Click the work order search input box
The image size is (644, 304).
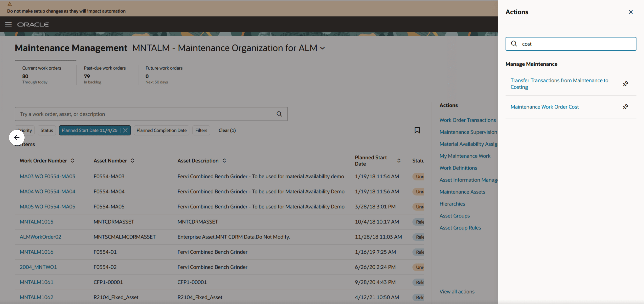coord(151,114)
